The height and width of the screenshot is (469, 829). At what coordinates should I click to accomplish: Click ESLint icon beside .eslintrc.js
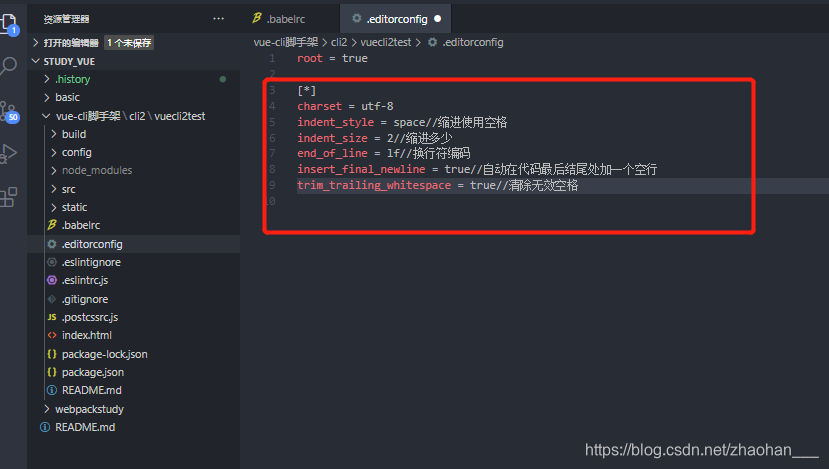coord(52,280)
